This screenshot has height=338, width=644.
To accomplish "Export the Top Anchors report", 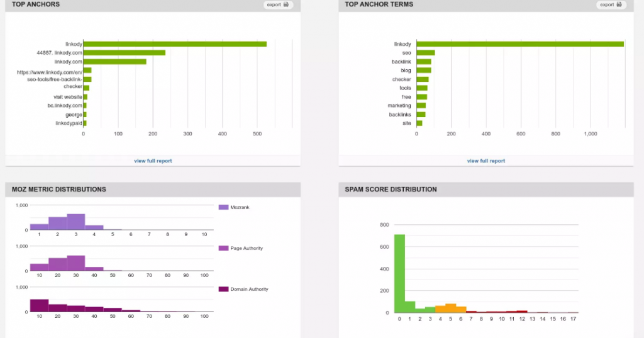I will (278, 4).
